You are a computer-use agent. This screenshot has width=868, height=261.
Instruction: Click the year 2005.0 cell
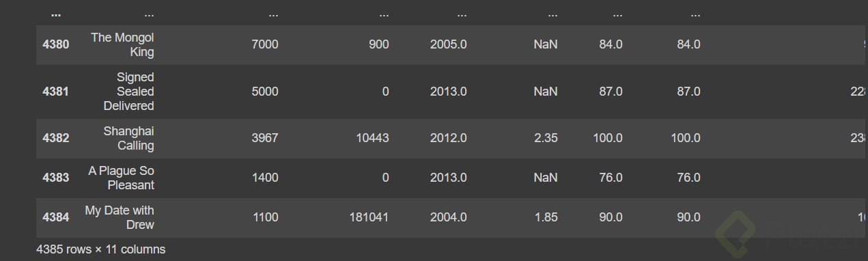coord(449,44)
